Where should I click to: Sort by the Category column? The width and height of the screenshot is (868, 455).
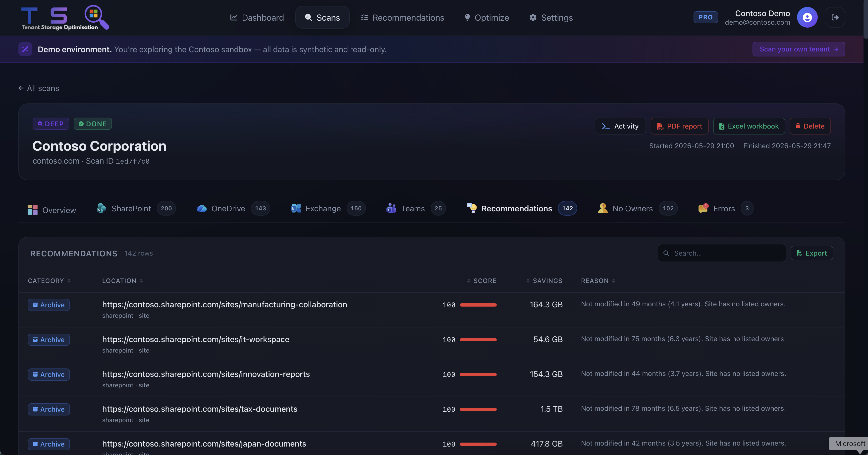click(x=50, y=281)
